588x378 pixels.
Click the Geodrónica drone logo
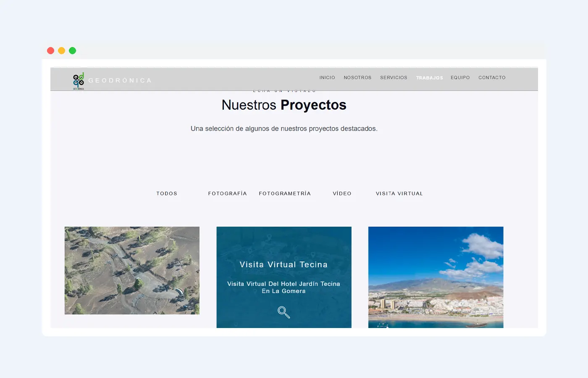tap(78, 81)
